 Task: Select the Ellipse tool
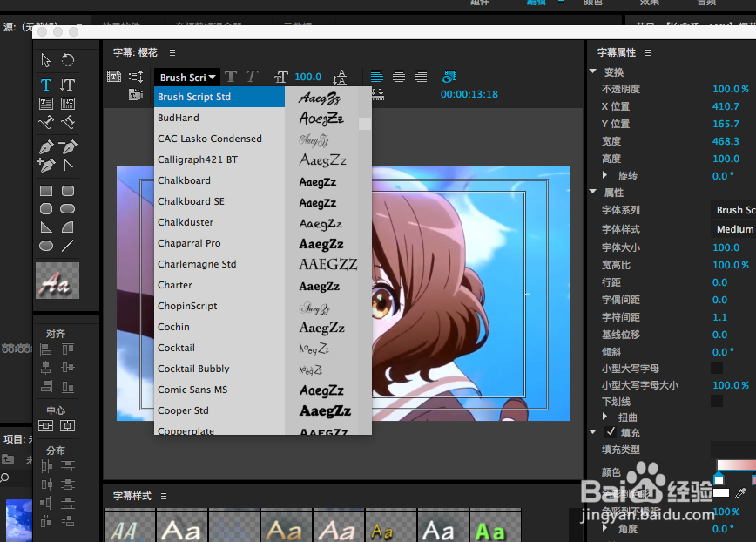(46, 246)
